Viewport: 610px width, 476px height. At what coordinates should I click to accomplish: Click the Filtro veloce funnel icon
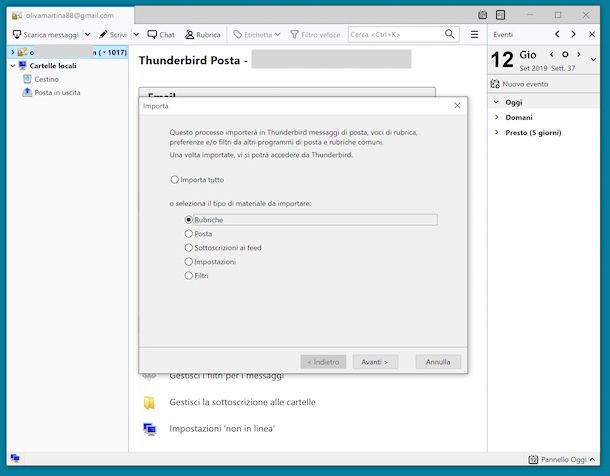pos(294,35)
